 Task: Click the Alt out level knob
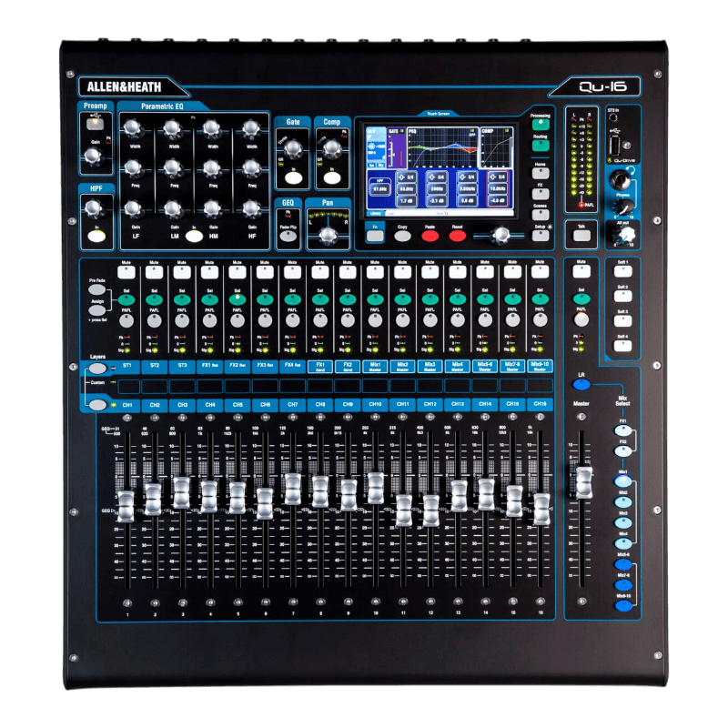tap(625, 236)
